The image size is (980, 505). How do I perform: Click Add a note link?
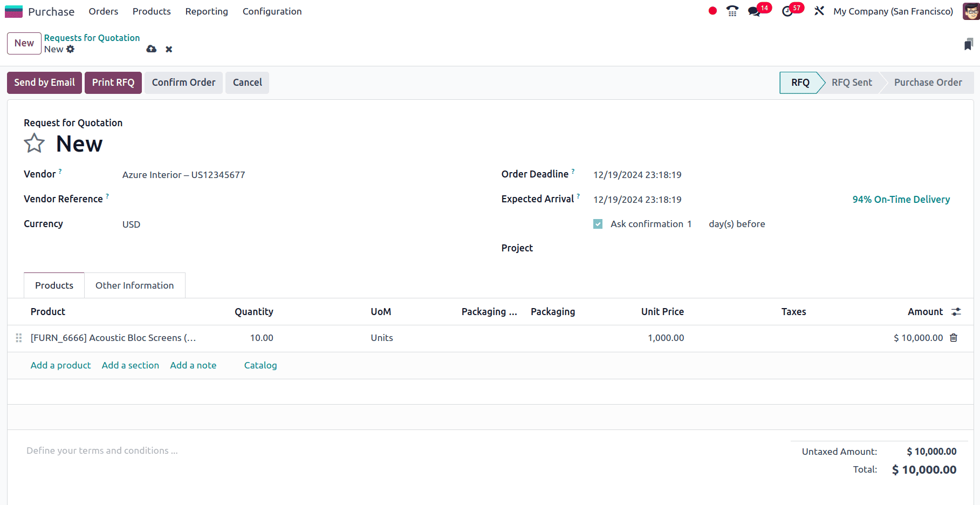[x=193, y=365]
